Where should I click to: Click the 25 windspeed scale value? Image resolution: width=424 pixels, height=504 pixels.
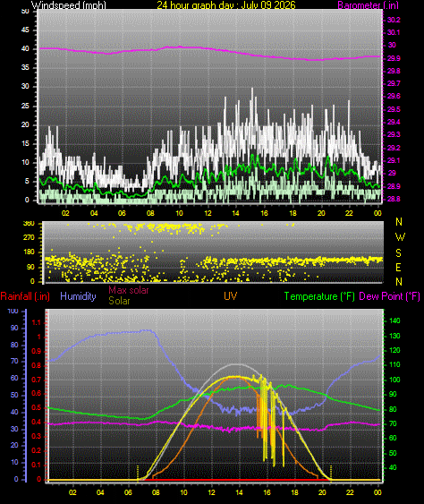25,106
